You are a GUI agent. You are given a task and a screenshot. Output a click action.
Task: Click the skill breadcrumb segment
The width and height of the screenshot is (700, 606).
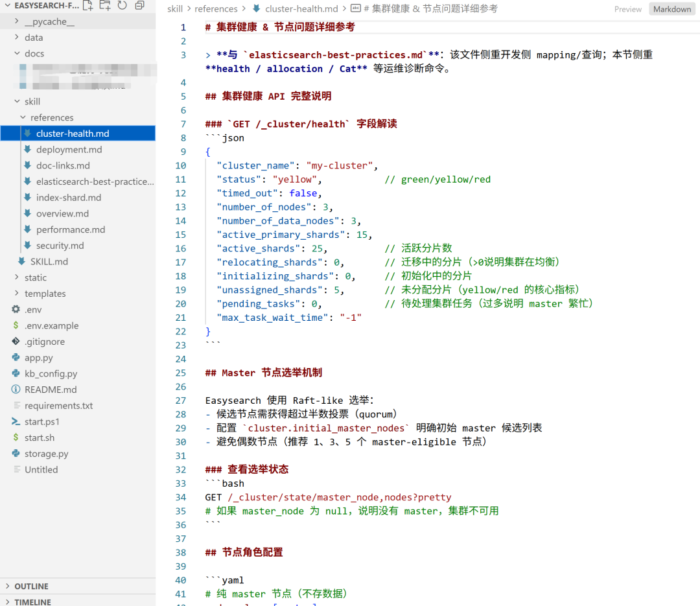175,9
